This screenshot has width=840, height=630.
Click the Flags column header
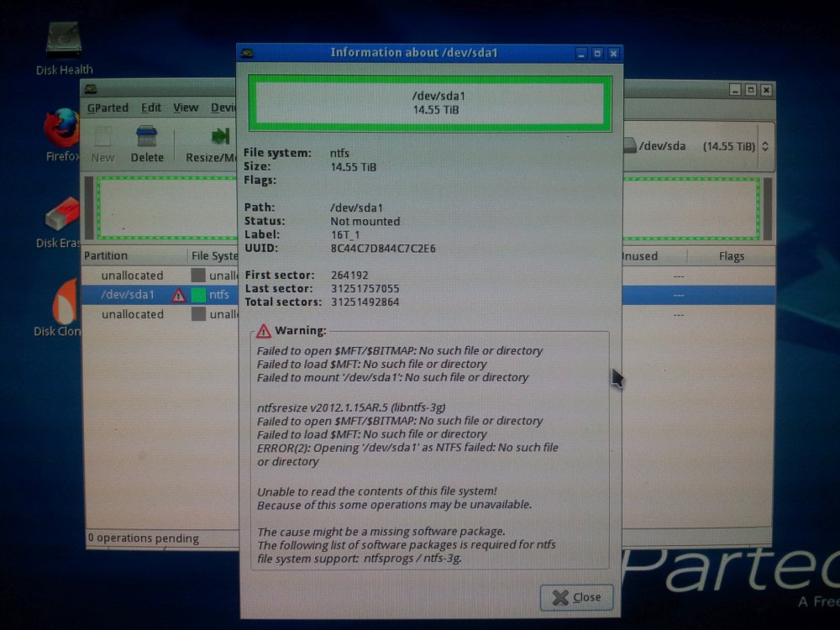[730, 256]
